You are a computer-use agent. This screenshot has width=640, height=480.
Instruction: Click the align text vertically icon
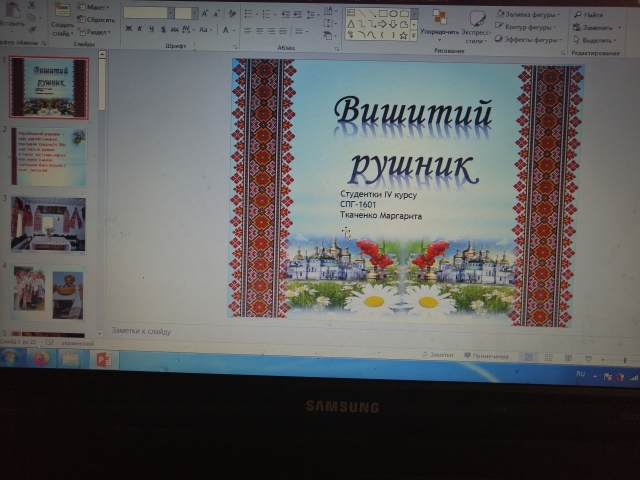click(330, 23)
